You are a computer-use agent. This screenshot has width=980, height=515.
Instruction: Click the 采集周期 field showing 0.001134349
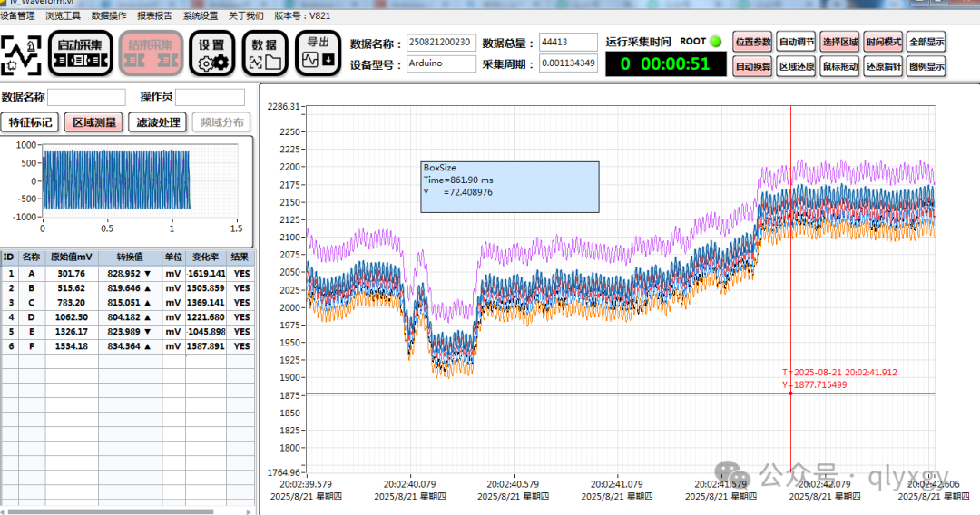pyautogui.click(x=568, y=63)
